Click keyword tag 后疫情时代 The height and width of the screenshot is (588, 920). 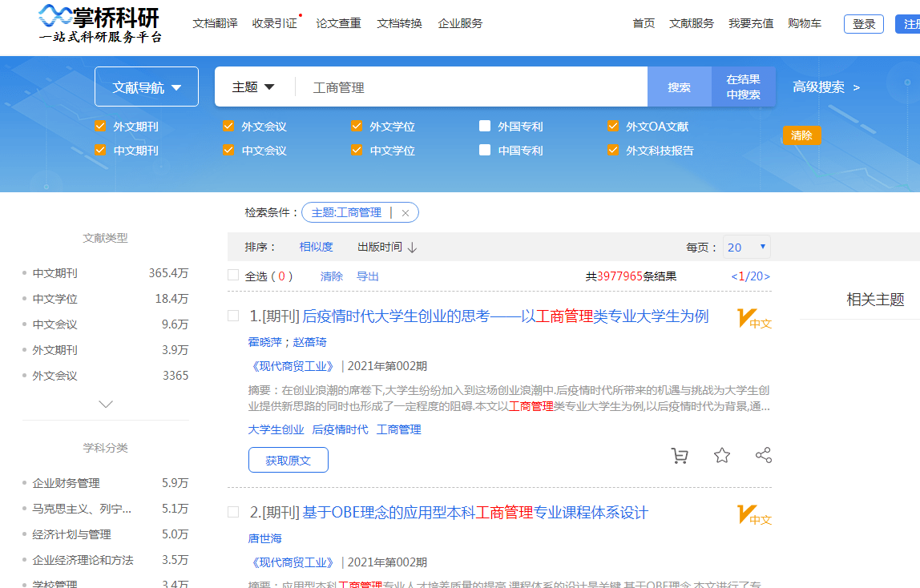coord(341,429)
